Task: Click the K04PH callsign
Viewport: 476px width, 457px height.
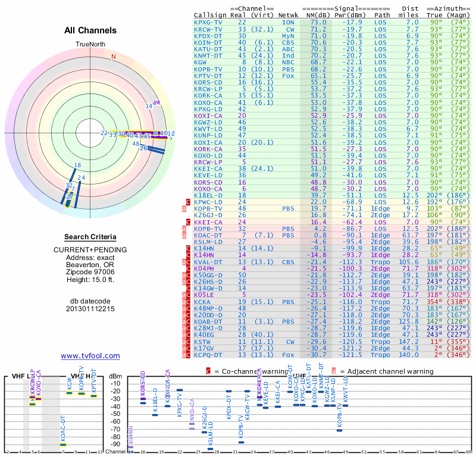Action: (204, 268)
